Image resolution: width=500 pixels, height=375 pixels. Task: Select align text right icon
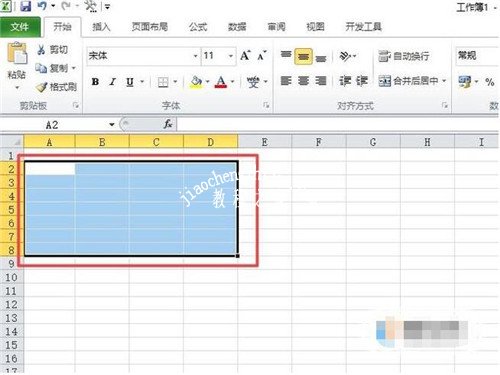321,81
